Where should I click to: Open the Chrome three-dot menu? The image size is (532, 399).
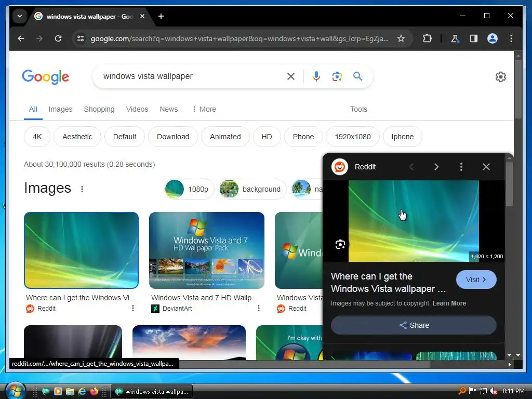tap(511, 38)
